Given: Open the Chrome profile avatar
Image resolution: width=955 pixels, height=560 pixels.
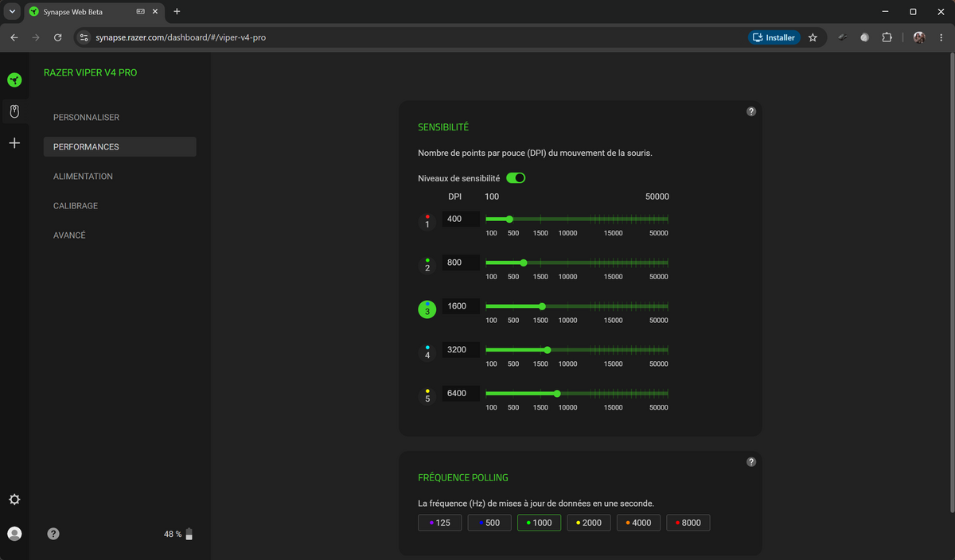Looking at the screenshot, I should [x=919, y=37].
